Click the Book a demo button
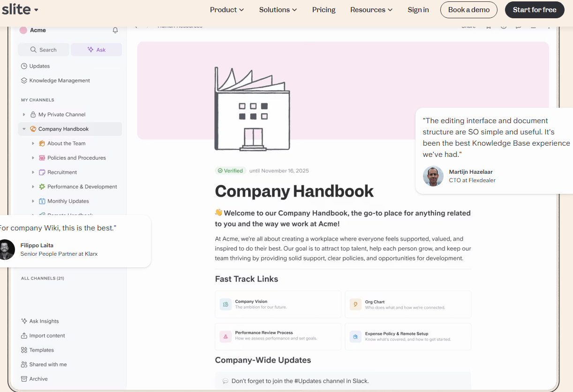573x392 pixels. [469, 10]
